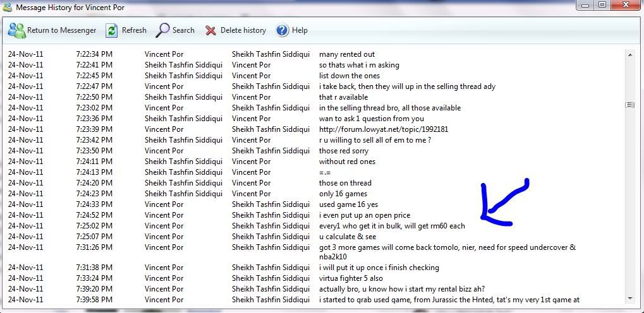Click the 7:31:26 PM timestamp
This screenshot has height=313, width=644.
(94, 247)
